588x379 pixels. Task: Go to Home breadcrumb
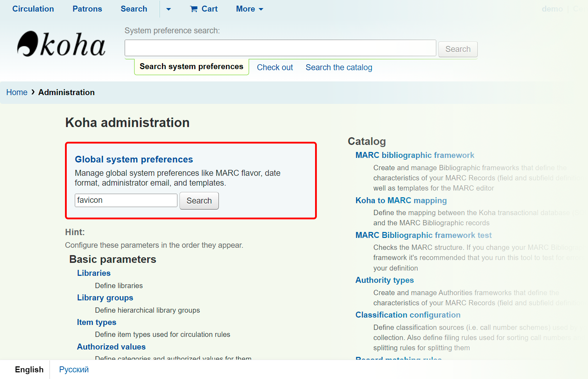[17, 92]
